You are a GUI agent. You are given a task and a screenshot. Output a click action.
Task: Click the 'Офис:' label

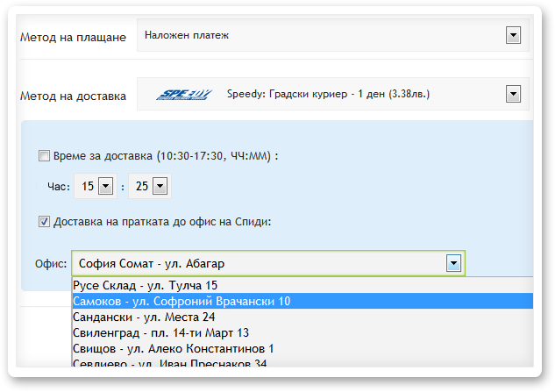50,263
